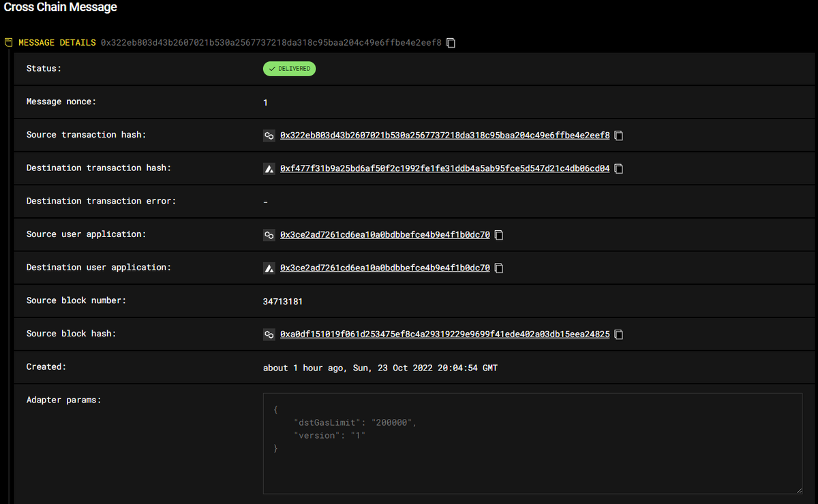Viewport: 818px width, 504px height.
Task: Click the Source block hash: label
Action: tap(72, 334)
